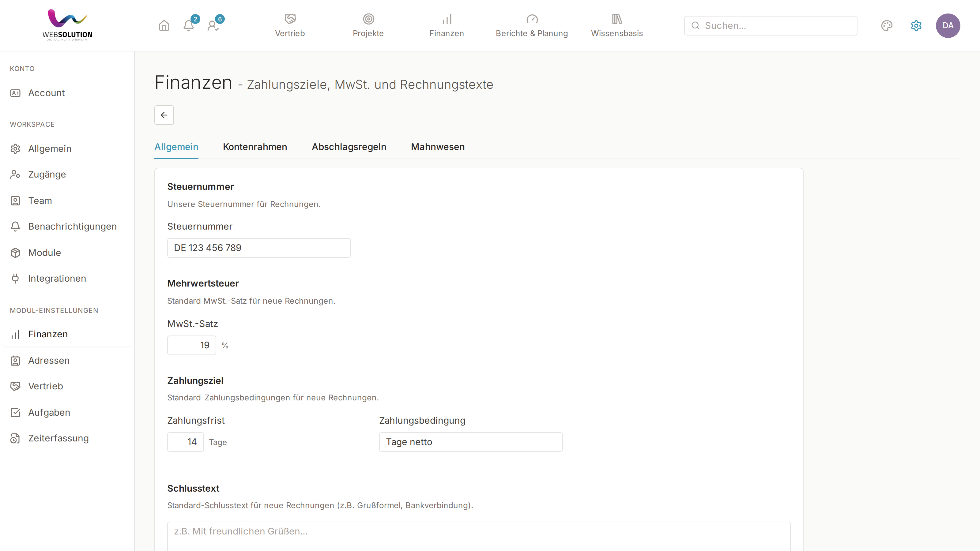Click the Websolution logo
The height and width of the screenshot is (551, 980).
pos(67,25)
